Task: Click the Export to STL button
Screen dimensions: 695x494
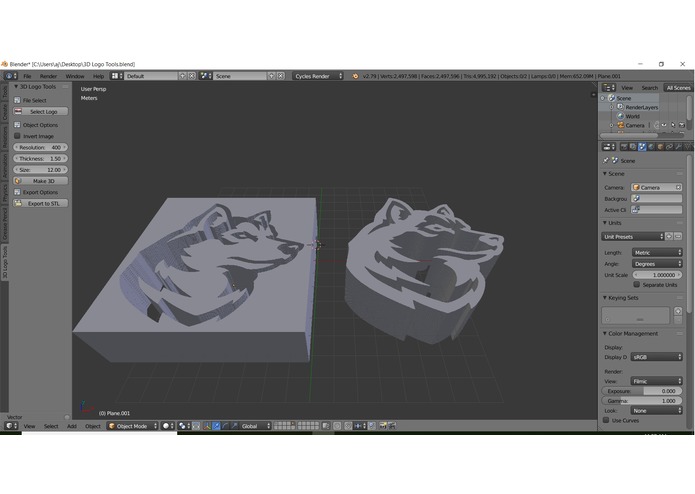Action: (x=40, y=203)
